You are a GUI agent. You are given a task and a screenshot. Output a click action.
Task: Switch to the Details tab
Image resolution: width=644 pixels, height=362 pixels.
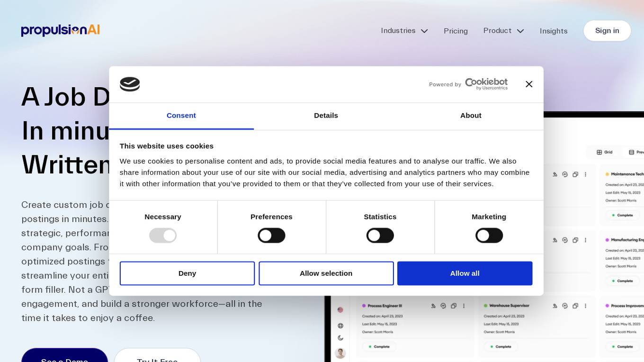coord(326,116)
